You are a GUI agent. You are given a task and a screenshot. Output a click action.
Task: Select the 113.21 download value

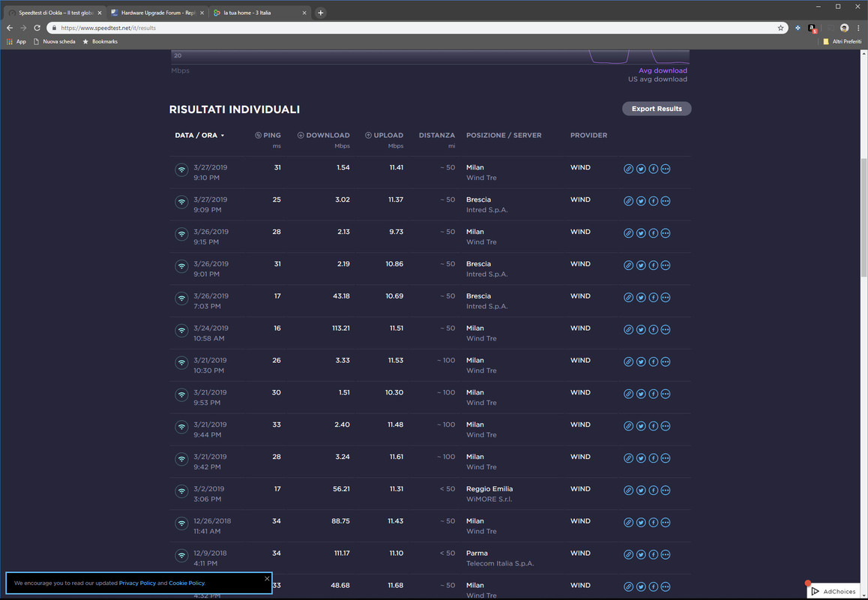tap(340, 328)
